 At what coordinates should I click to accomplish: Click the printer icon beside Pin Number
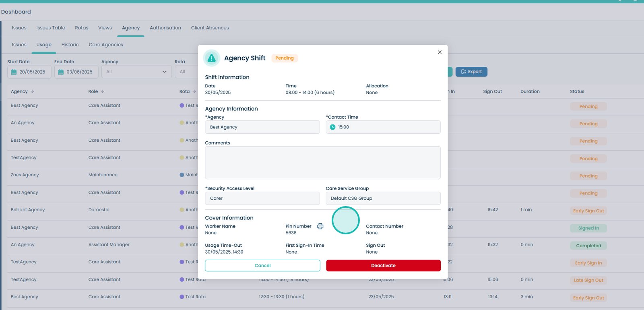pos(320,226)
